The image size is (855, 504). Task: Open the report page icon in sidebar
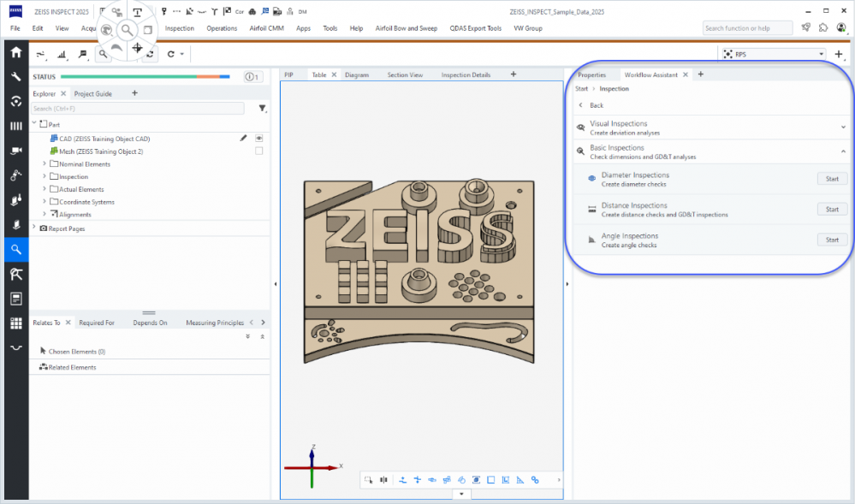[x=15, y=299]
